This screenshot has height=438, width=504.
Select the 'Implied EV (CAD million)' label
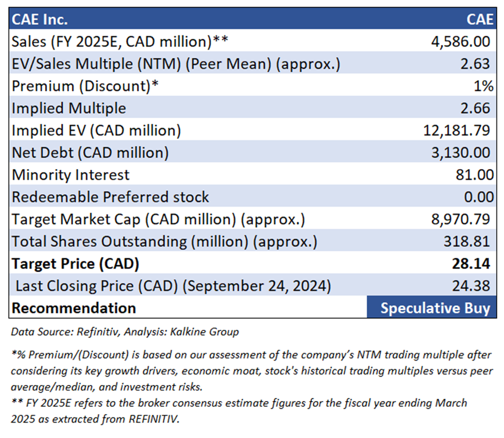(x=96, y=130)
